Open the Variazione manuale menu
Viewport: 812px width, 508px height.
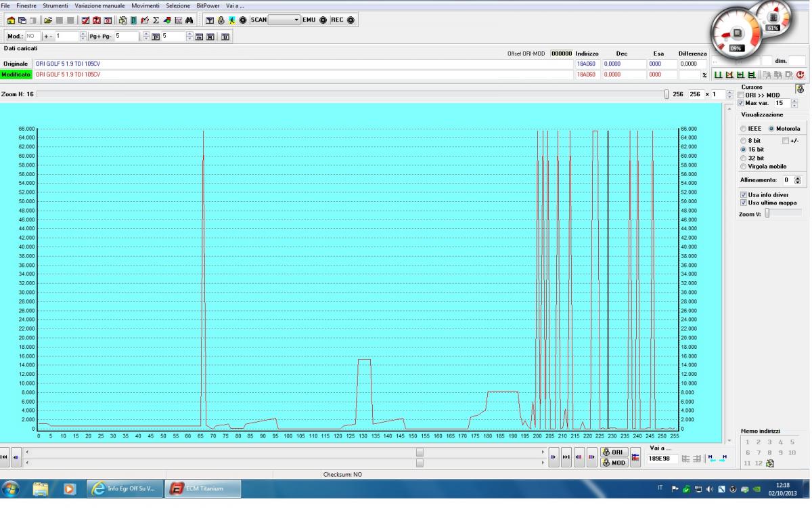coord(99,5)
